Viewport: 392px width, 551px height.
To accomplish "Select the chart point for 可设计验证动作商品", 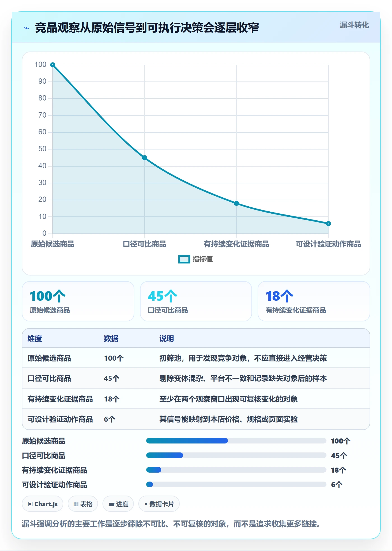I will (328, 223).
